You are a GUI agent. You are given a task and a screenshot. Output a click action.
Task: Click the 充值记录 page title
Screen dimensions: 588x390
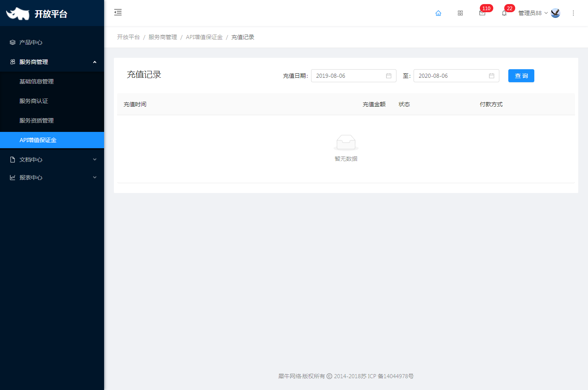[x=144, y=74]
